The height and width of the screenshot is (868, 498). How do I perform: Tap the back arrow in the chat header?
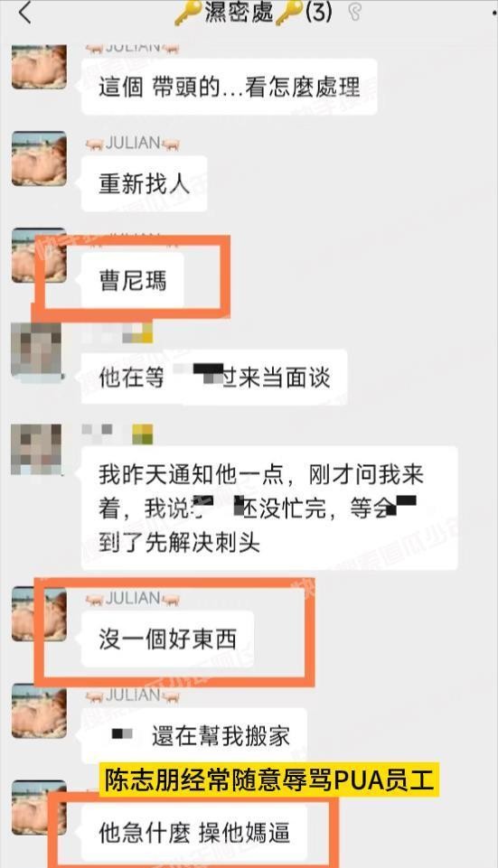(25, 12)
